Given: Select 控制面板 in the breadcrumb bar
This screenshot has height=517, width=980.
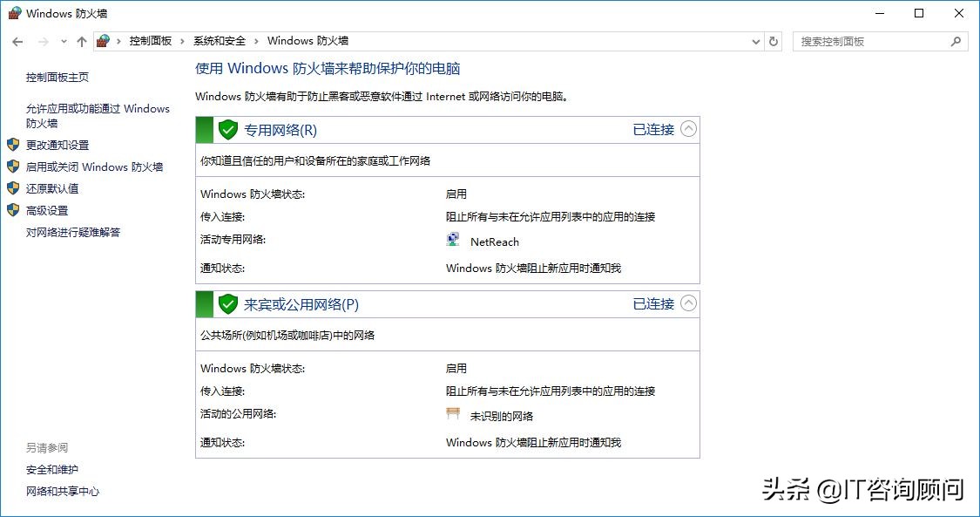Looking at the screenshot, I should 151,40.
